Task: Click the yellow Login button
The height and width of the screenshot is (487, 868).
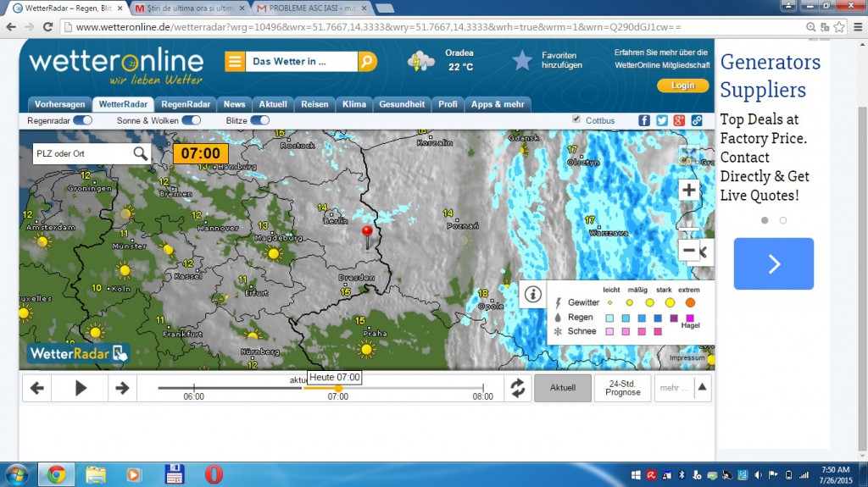Action: click(682, 86)
